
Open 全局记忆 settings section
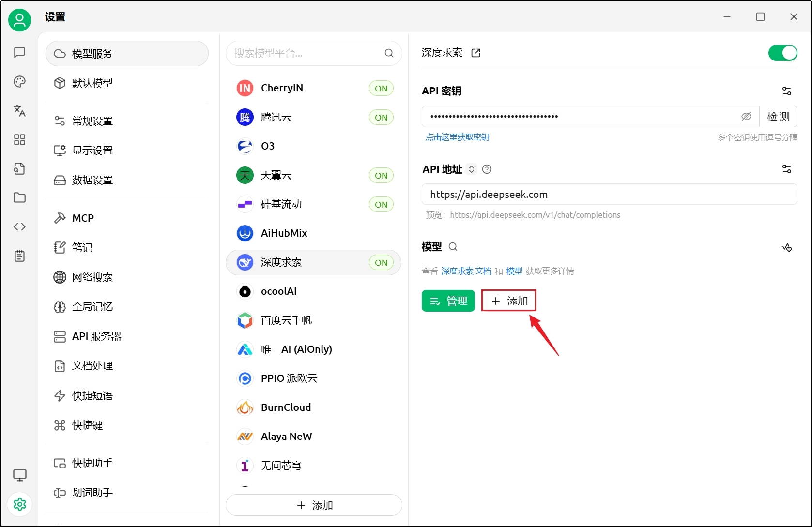point(127,307)
